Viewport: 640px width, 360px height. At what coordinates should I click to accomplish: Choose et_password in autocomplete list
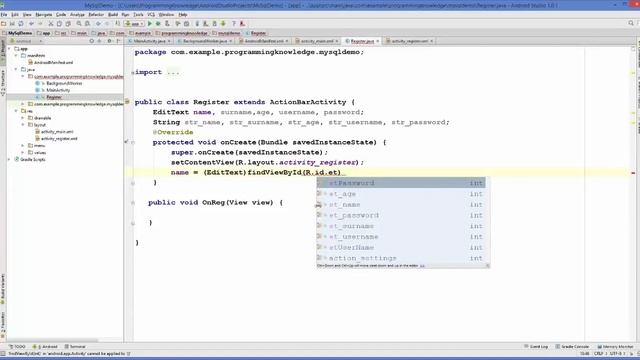pos(401,215)
